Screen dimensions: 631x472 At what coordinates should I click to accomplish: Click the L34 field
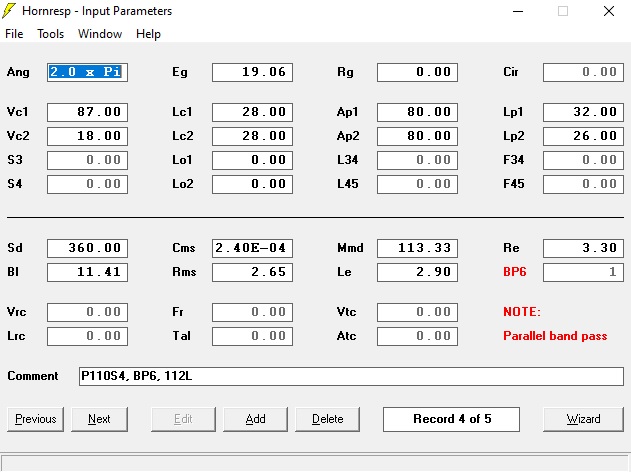click(x=417, y=160)
